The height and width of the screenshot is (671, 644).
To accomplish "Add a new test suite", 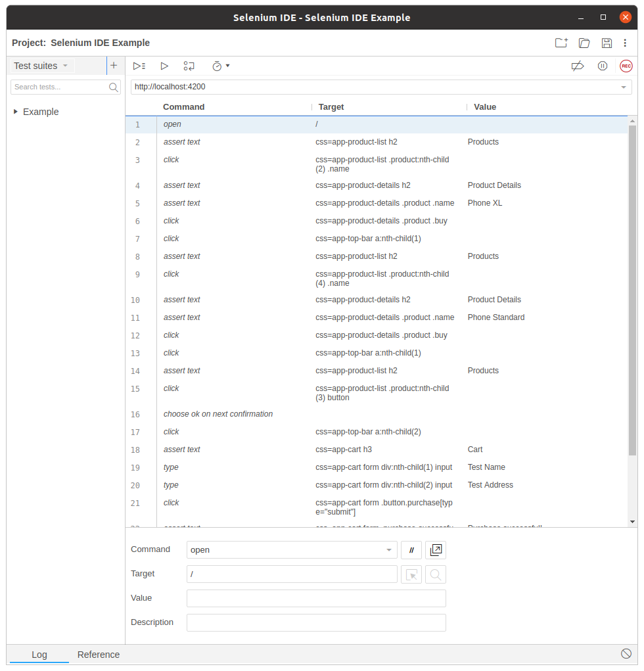I will tap(114, 66).
